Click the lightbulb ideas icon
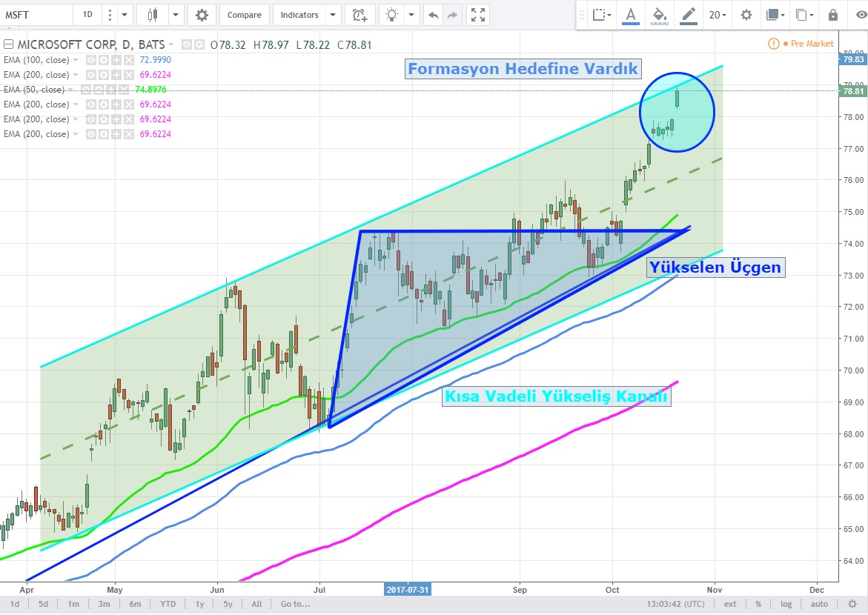Viewport: 868px width, 615px height. [391, 15]
